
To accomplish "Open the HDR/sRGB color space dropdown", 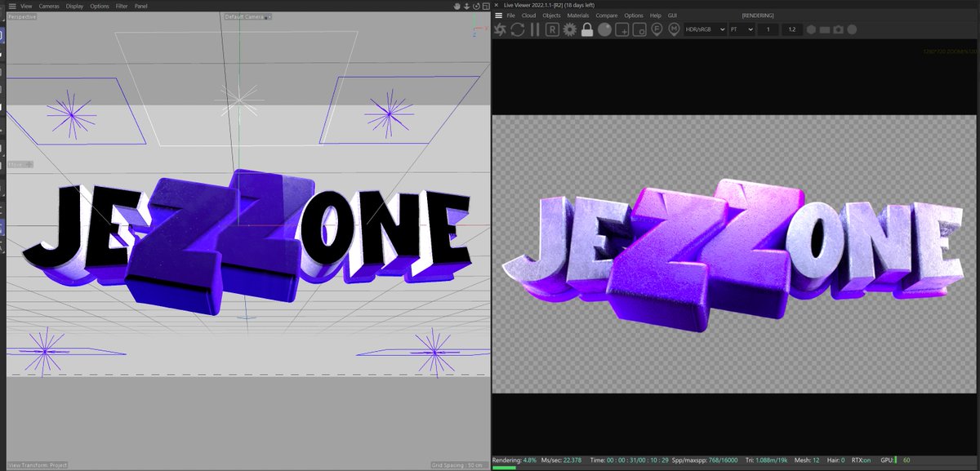I will (704, 29).
